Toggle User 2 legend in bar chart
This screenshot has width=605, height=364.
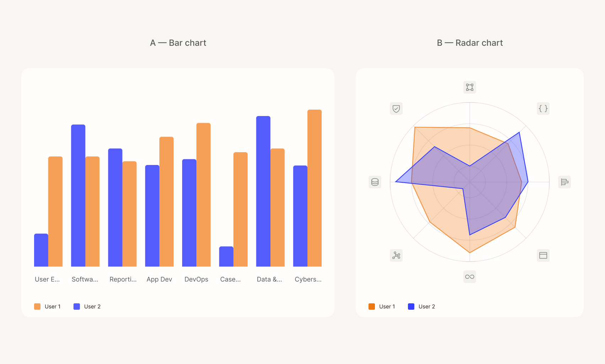coord(87,307)
